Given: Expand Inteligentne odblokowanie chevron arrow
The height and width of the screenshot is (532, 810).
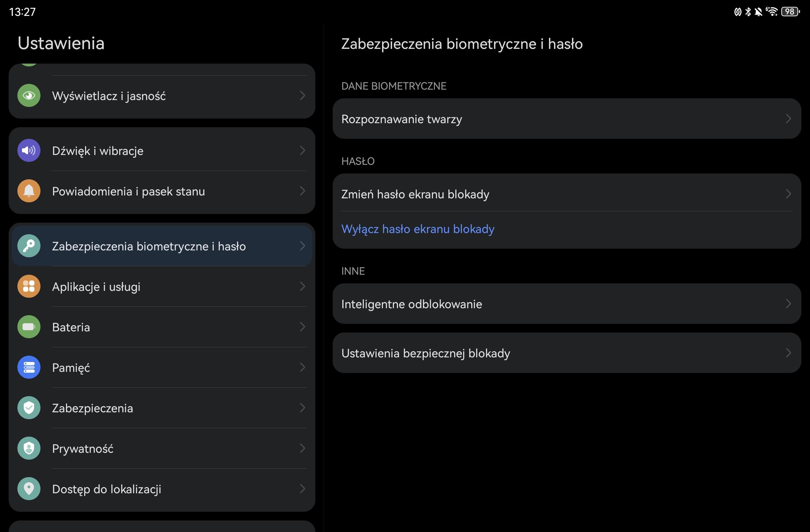Looking at the screenshot, I should [x=788, y=304].
